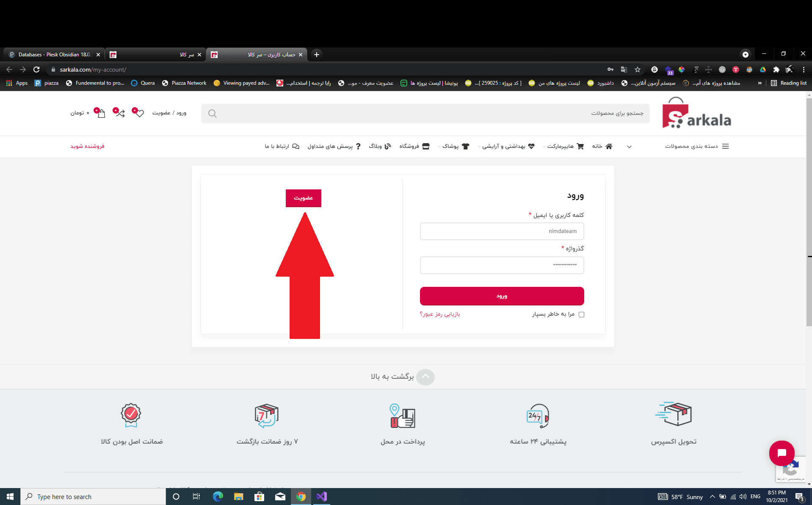Click the username or email field
This screenshot has height=505, width=812.
pos(502,231)
